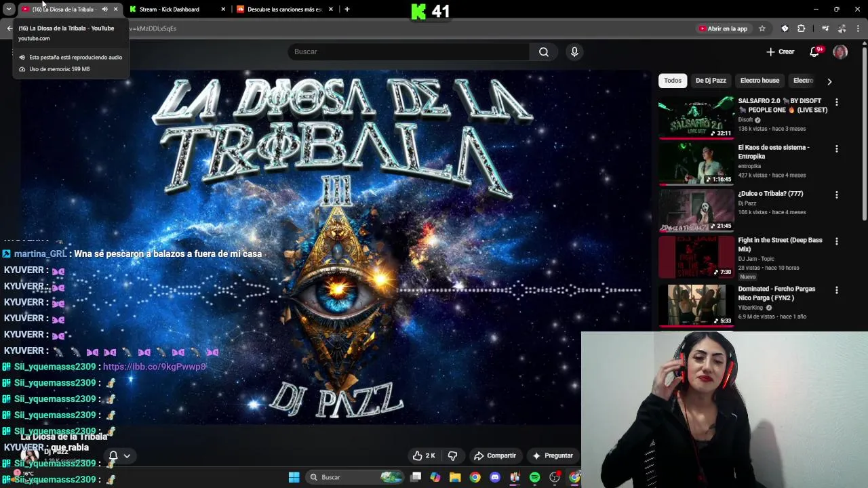868x488 pixels.
Task: Open options menu for Fight in the Street
Action: (x=836, y=241)
